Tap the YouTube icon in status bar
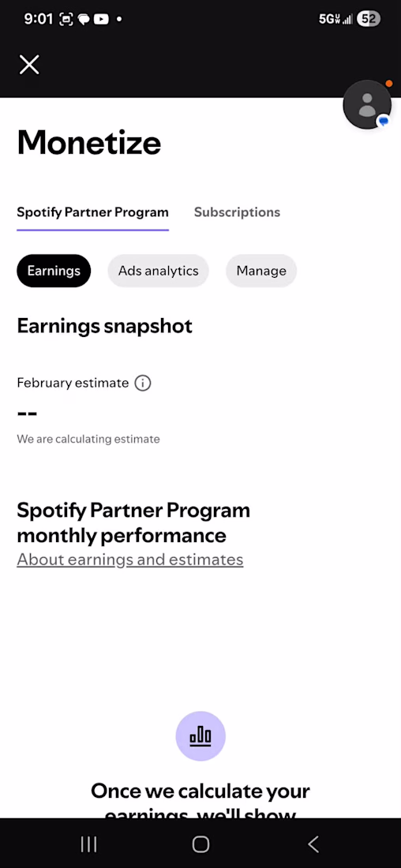This screenshot has width=401, height=868. 101,20
